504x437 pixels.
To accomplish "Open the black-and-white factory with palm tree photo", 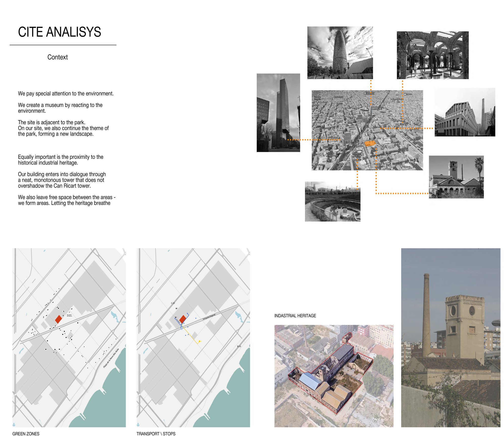I will (x=456, y=177).
